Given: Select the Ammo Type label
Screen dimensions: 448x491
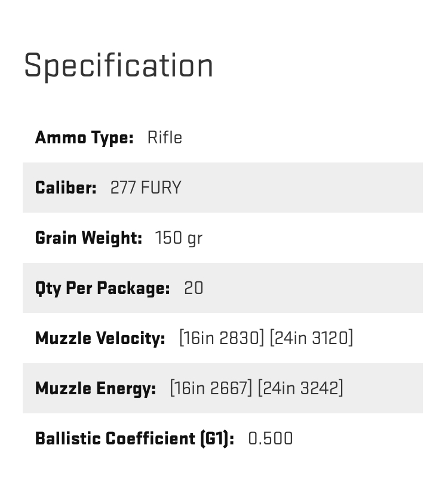Looking at the screenshot, I should 84,138.
